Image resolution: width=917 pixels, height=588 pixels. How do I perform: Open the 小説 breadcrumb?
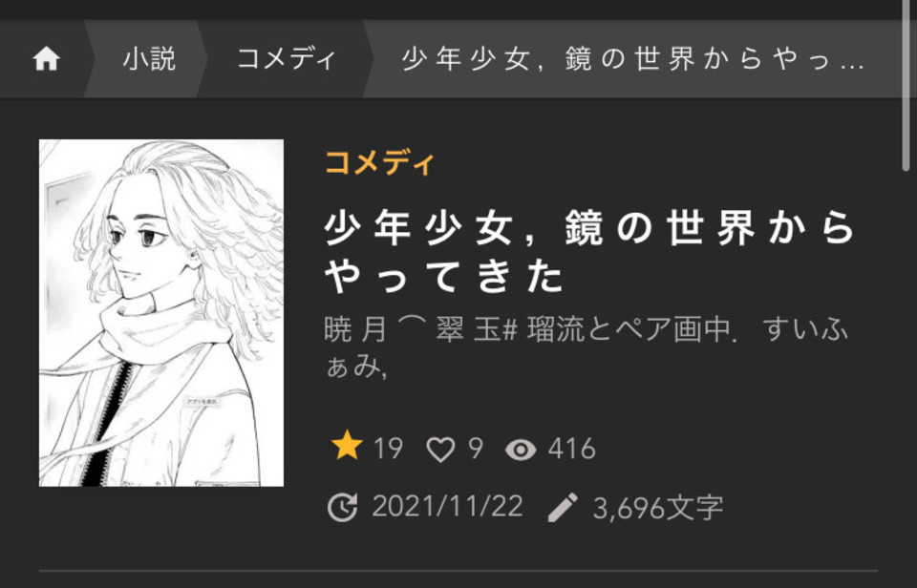pos(149,59)
